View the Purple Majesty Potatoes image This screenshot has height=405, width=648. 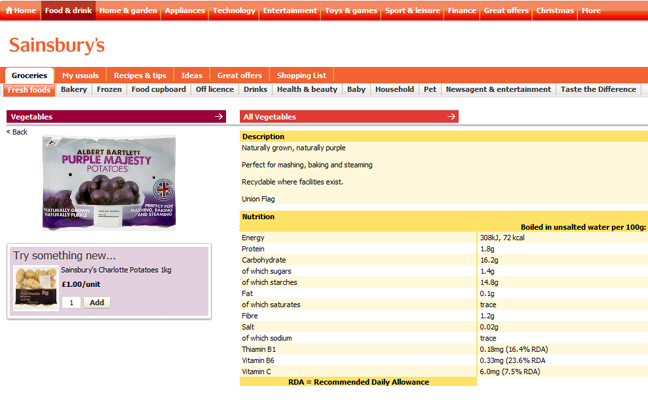(109, 183)
